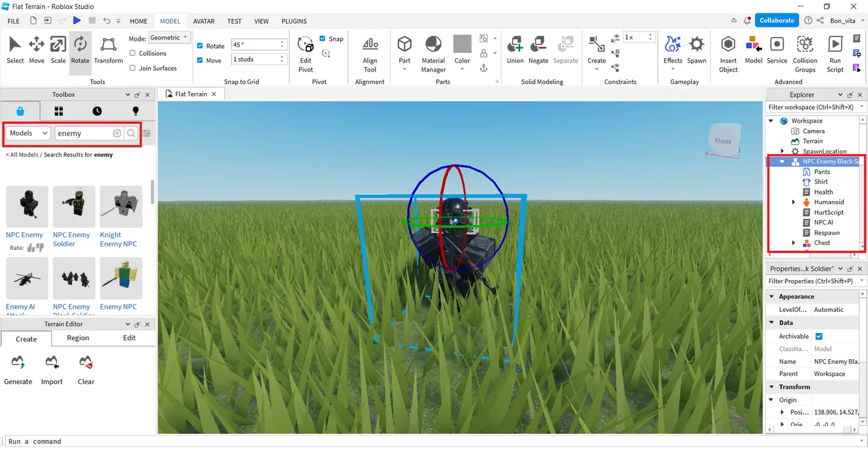868x460 pixels.
Task: Uncheck the Archivable property checkbox
Action: click(x=819, y=336)
